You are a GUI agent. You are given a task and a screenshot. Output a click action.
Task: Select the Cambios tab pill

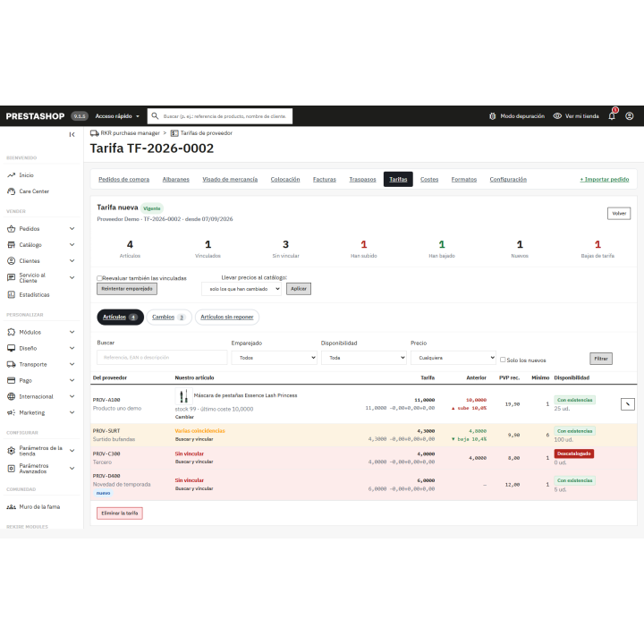[x=169, y=317]
